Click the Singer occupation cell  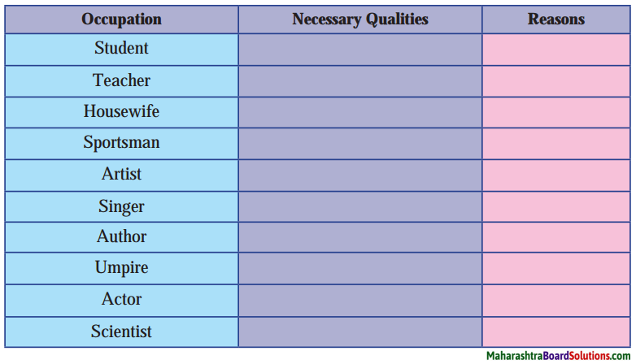coord(121,206)
